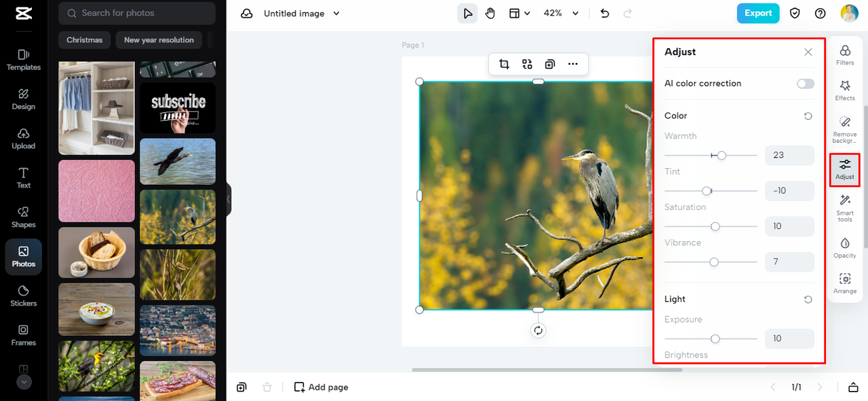Select the New year resolution tag
Screen dimensions: 868x401
click(x=159, y=40)
